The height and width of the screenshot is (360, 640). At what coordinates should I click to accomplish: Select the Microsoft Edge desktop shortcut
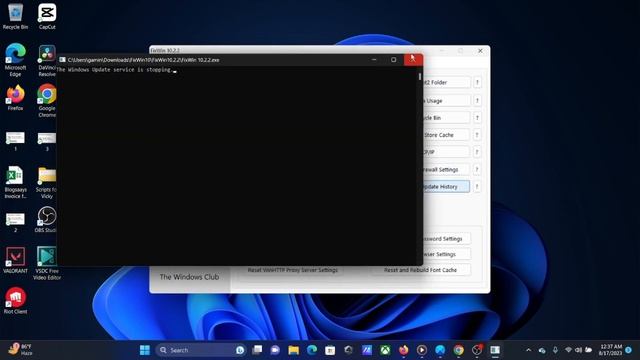pyautogui.click(x=16, y=60)
